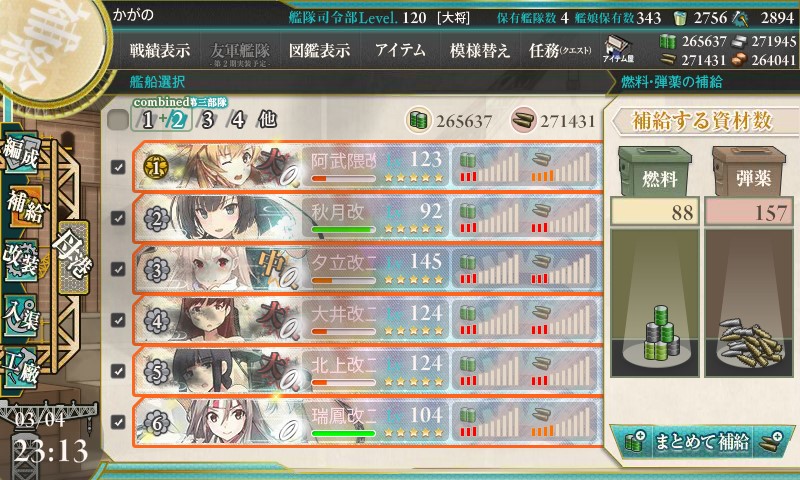Open the 編成 fleet composition menu icon
This screenshot has width=800, height=480.
pos(21,153)
